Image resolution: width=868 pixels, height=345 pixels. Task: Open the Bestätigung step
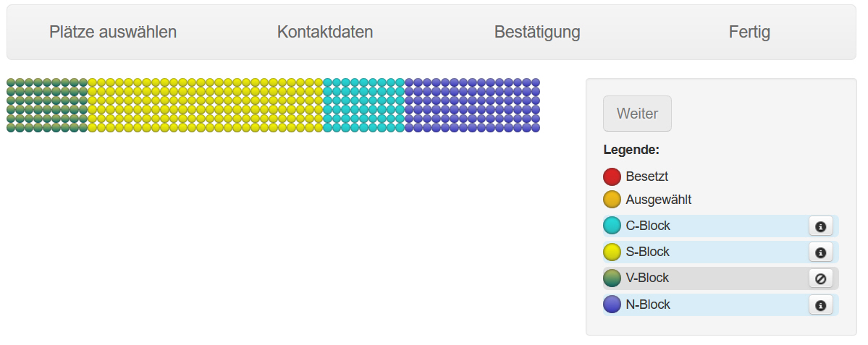[537, 32]
